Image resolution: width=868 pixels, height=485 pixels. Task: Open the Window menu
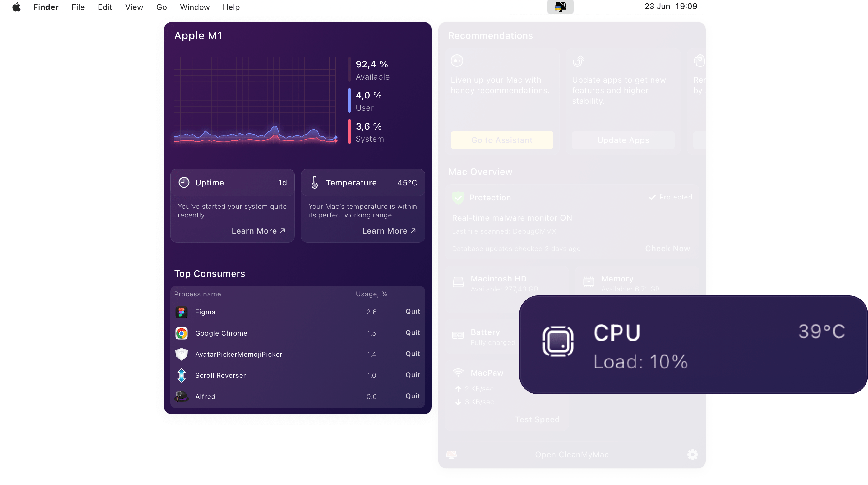tap(194, 7)
